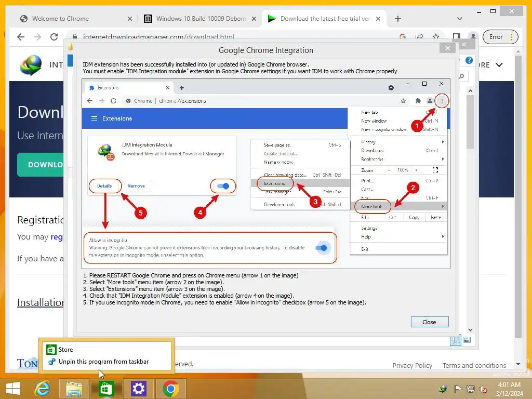532x399 pixels.
Task: Open Chrome's side panel icon
Action: click(x=457, y=36)
